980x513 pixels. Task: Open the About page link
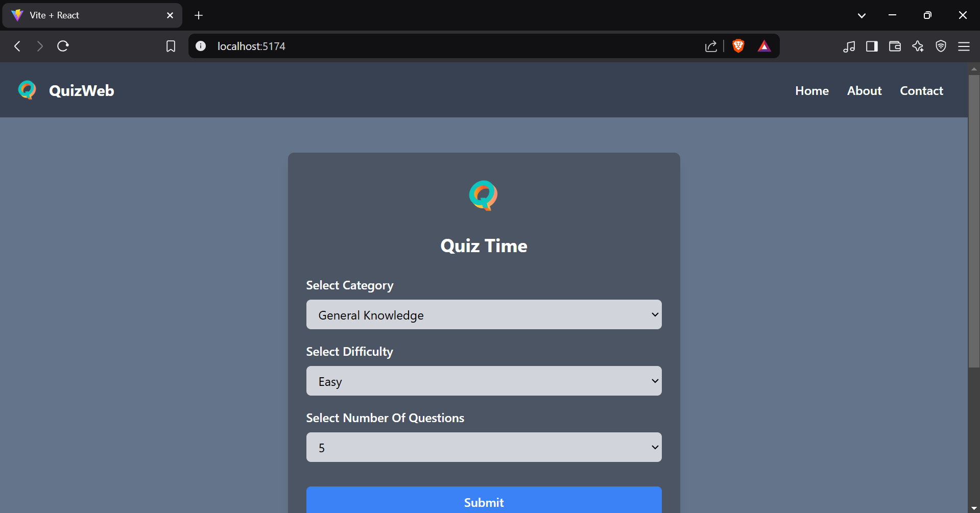tap(864, 91)
